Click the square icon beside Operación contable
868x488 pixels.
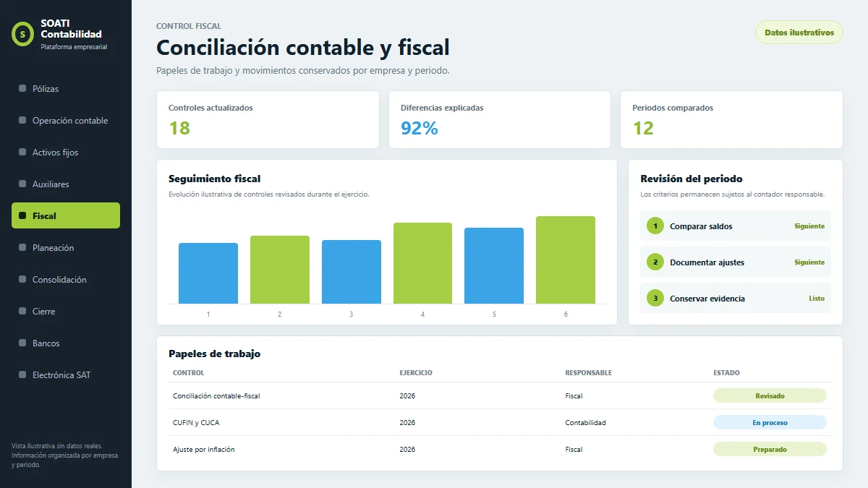coord(22,120)
